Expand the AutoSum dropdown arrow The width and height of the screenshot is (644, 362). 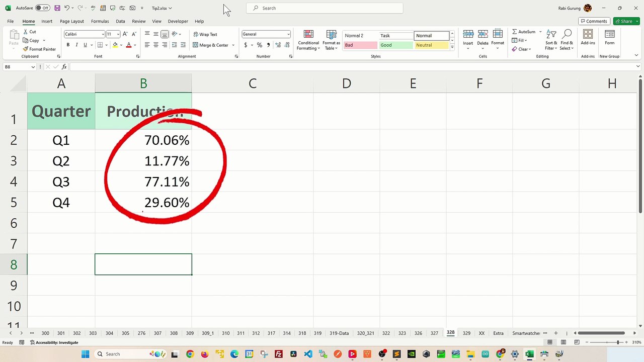click(540, 32)
